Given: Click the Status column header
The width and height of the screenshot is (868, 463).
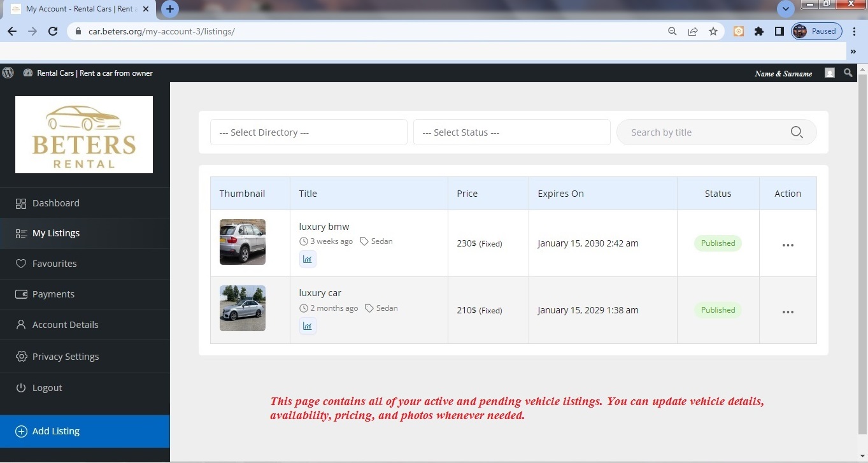Looking at the screenshot, I should pyautogui.click(x=718, y=194).
